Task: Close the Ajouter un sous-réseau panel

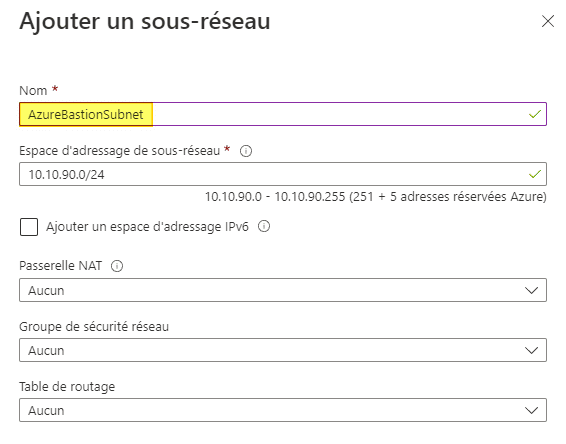Action: 548,21
